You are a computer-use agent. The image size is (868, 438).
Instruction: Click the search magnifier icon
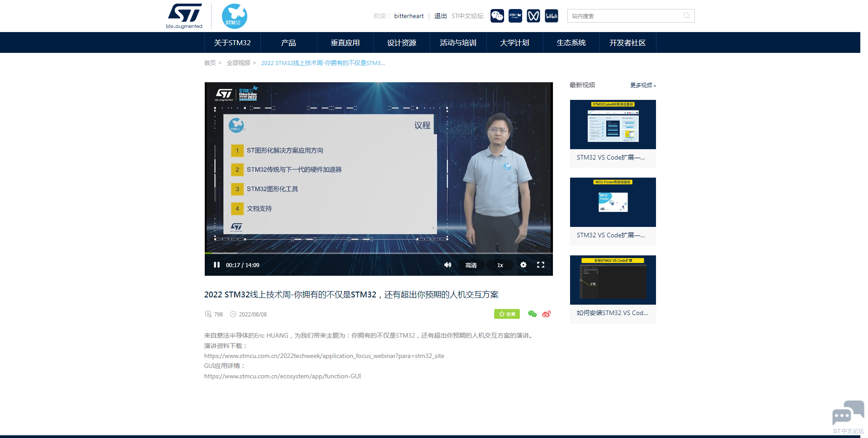[x=686, y=16]
